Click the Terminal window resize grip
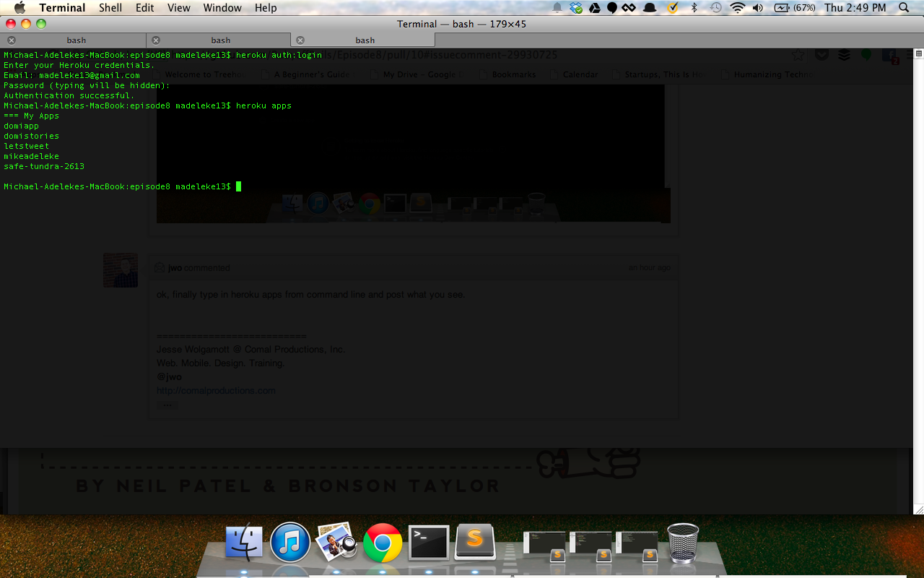Image resolution: width=924 pixels, height=578 pixels. 918,509
